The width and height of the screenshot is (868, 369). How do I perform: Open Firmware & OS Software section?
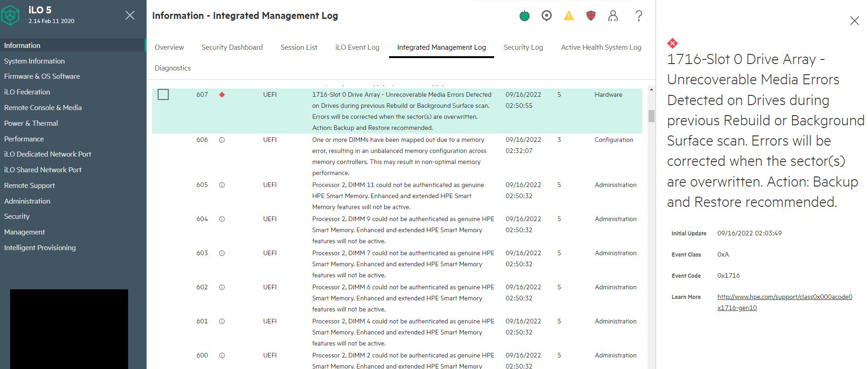(x=42, y=76)
